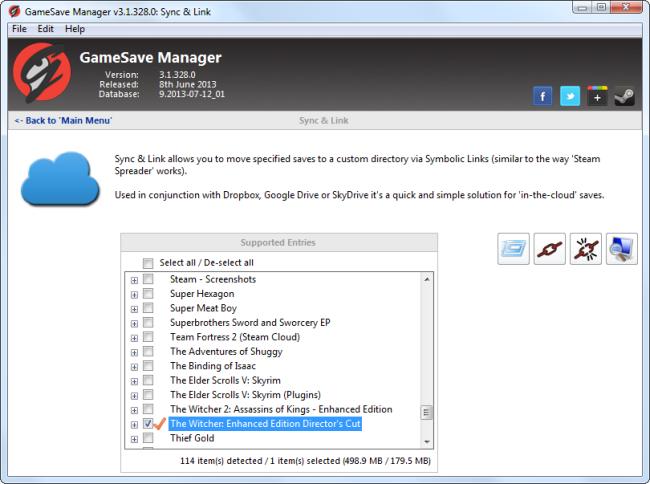
Task: Check the Steam - Screenshots checkbox
Action: pyautogui.click(x=148, y=279)
